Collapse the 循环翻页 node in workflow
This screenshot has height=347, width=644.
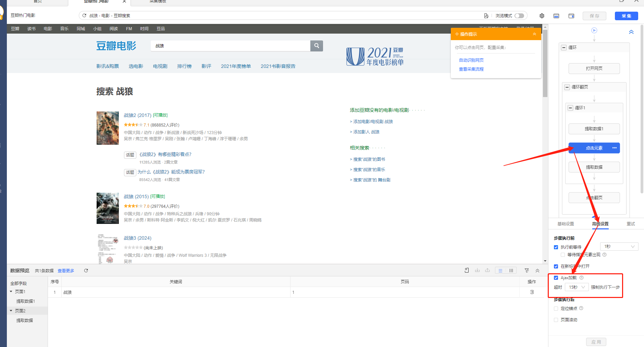(567, 87)
